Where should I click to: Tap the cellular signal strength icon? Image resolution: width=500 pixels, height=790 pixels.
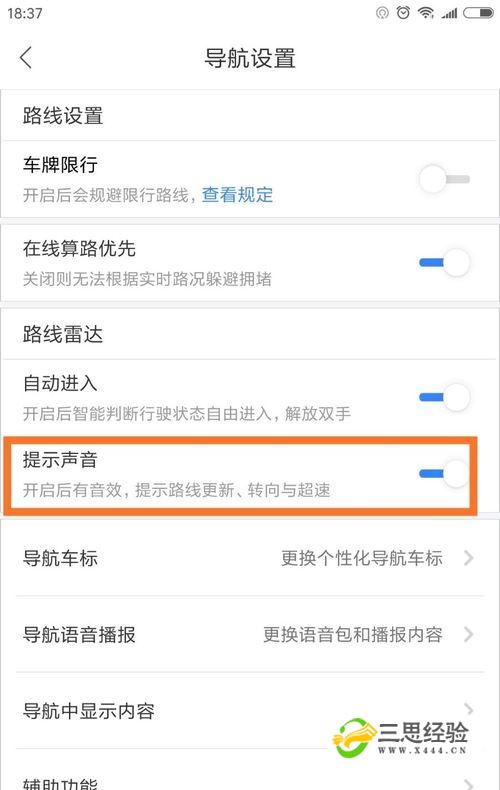coord(449,14)
